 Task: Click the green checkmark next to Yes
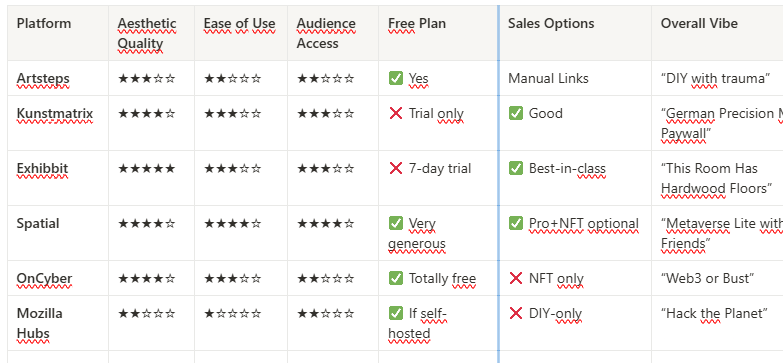[395, 78]
